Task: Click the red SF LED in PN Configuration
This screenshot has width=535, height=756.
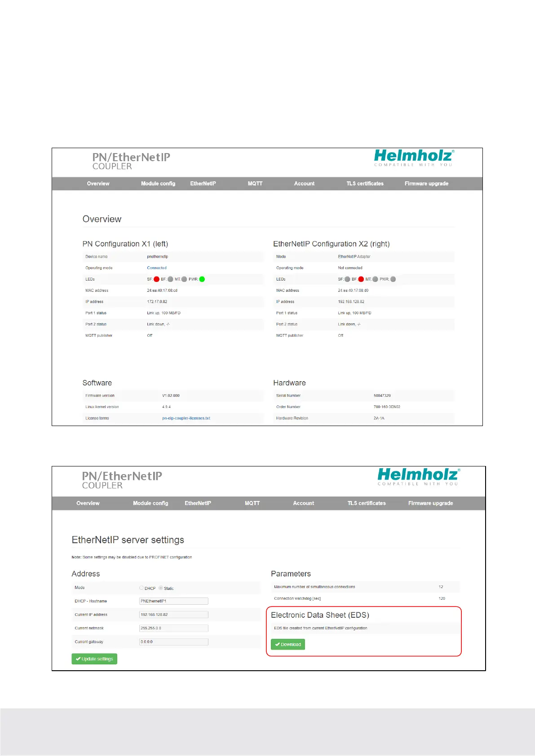Action: pos(156,279)
